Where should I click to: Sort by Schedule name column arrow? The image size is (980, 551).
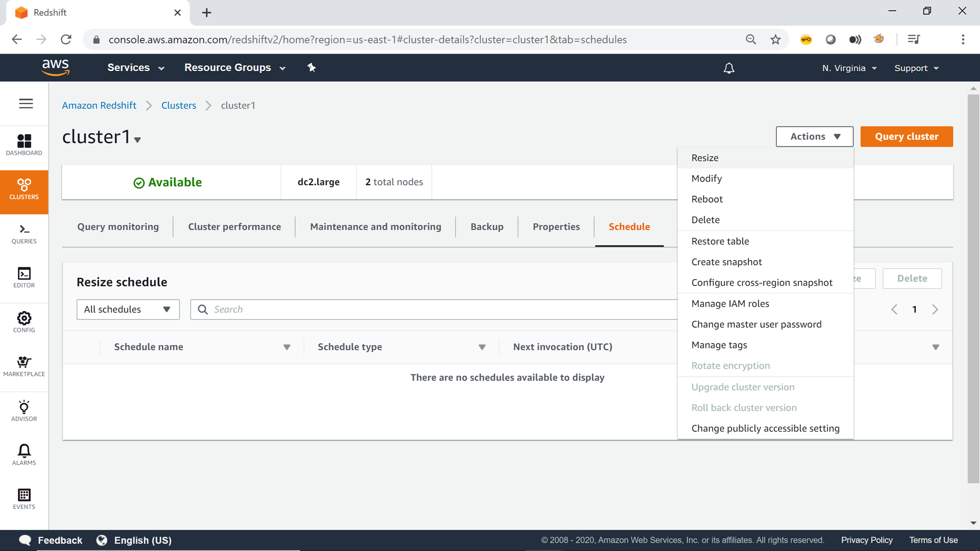(287, 347)
